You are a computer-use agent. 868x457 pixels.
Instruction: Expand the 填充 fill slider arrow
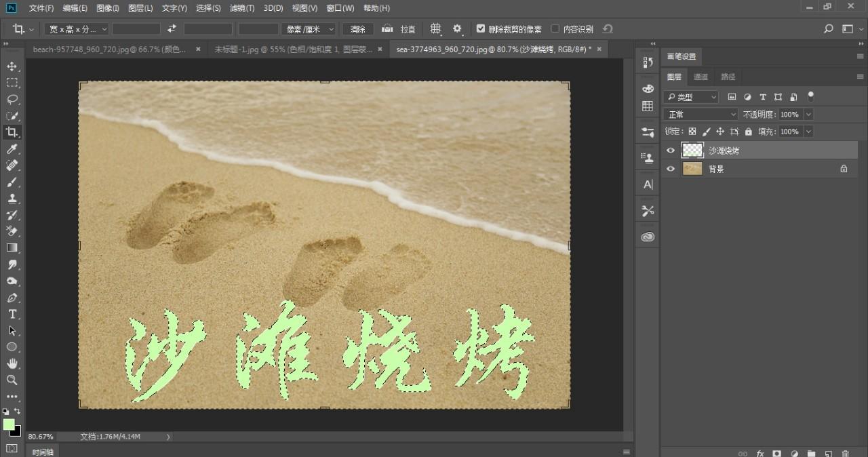tap(807, 132)
